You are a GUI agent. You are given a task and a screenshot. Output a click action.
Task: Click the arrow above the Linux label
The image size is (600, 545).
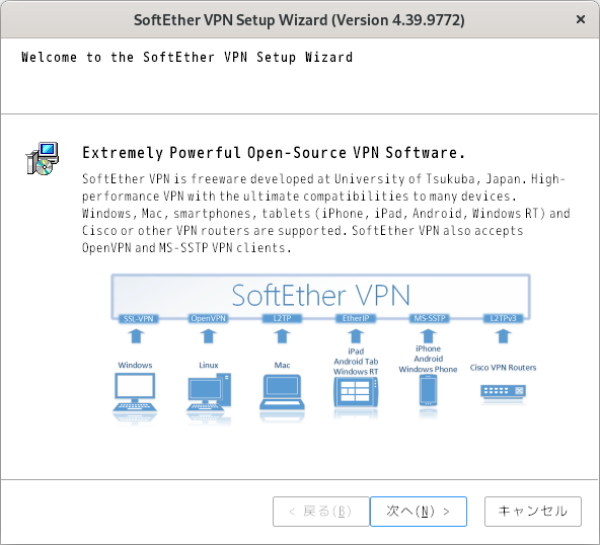click(209, 336)
